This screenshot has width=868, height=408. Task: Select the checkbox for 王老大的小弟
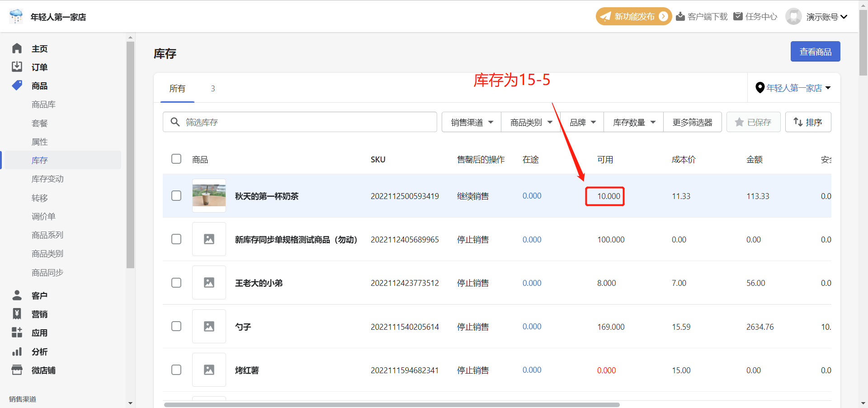[x=176, y=283]
